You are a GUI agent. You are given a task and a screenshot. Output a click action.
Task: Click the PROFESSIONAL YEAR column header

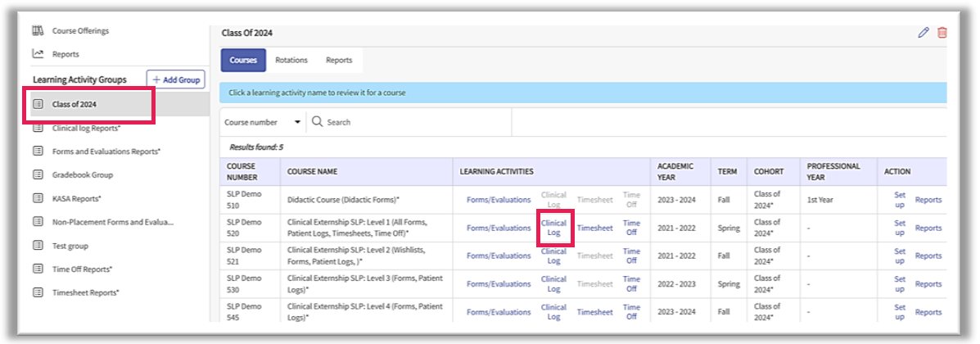tap(833, 171)
